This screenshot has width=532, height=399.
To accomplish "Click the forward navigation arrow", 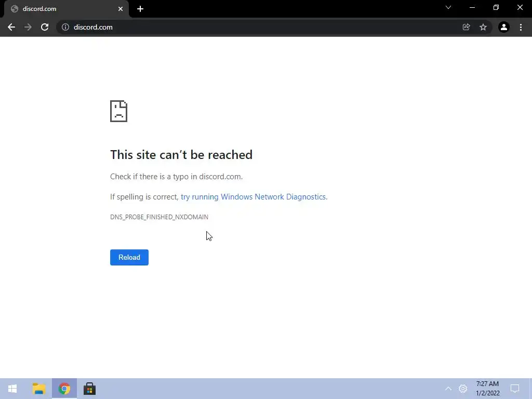I will pos(28,27).
